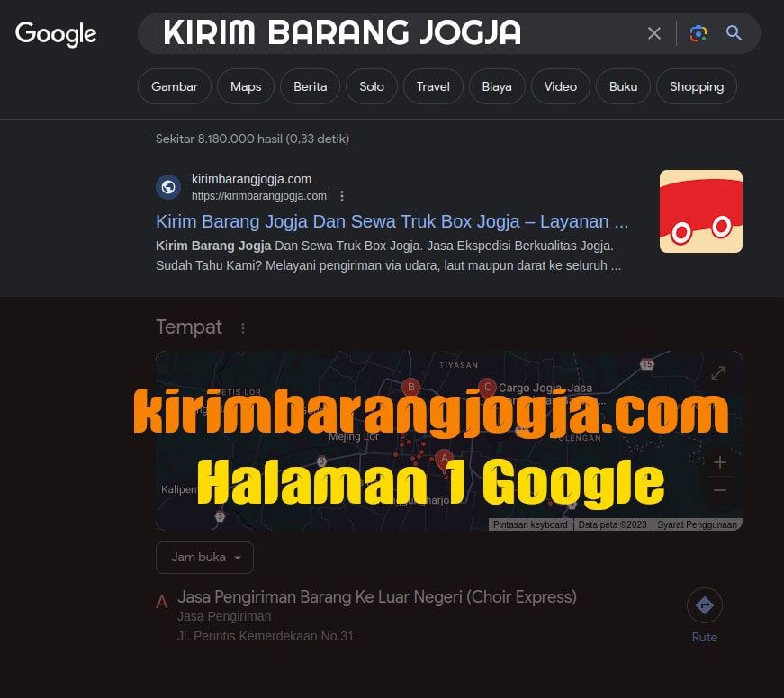Open the Jam buka filter dropdown
This screenshot has width=784, height=698.
[x=204, y=557]
